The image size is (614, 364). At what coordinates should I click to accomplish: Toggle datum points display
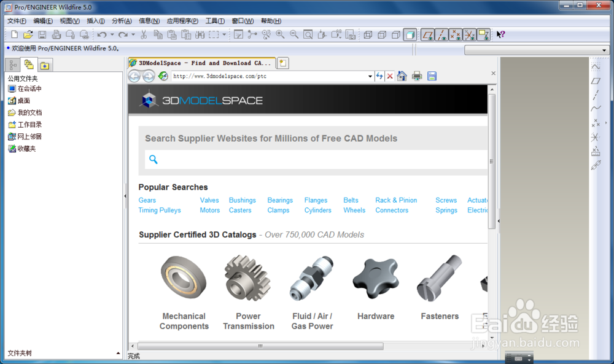(x=456, y=35)
